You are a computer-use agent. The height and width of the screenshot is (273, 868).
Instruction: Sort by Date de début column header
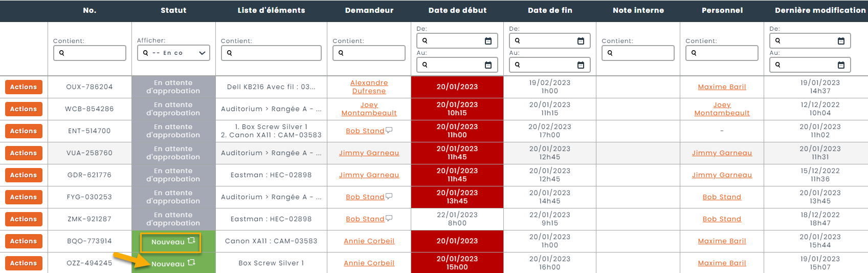coord(457,10)
